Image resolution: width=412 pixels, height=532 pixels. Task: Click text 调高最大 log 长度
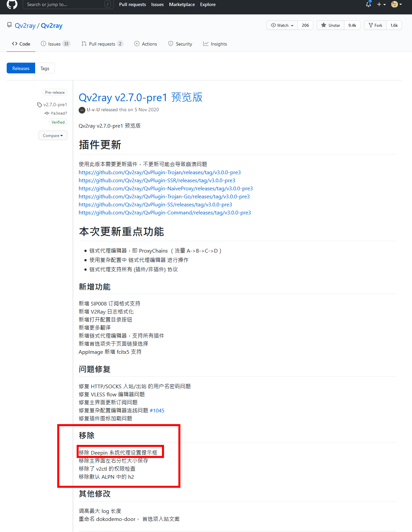pos(100,511)
